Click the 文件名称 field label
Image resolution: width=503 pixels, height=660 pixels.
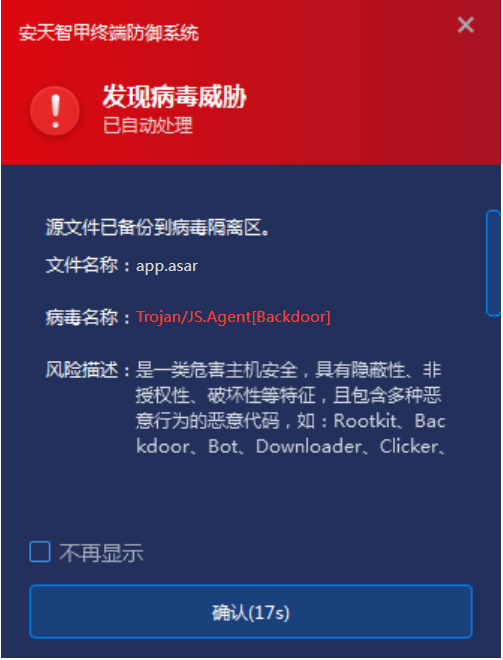pos(82,265)
